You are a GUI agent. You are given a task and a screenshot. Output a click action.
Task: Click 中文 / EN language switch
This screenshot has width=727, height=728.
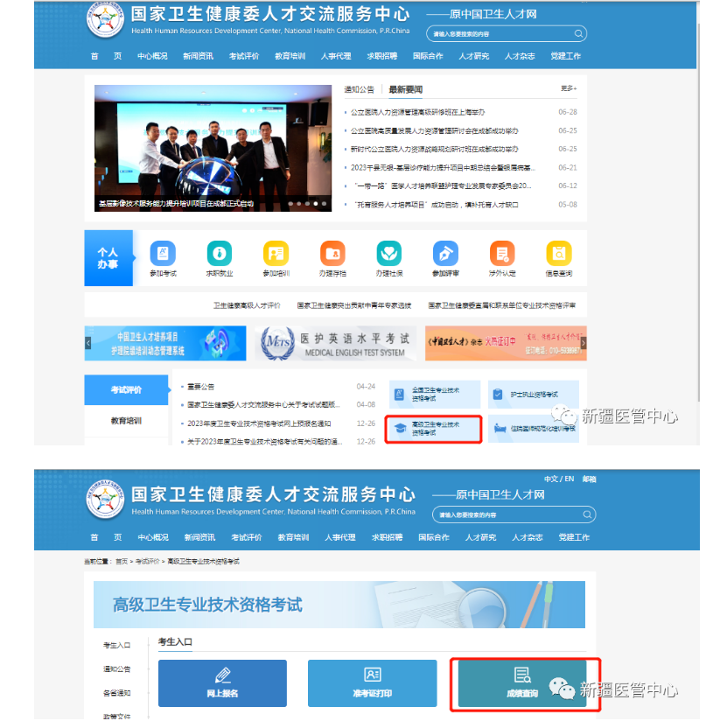[x=559, y=479]
